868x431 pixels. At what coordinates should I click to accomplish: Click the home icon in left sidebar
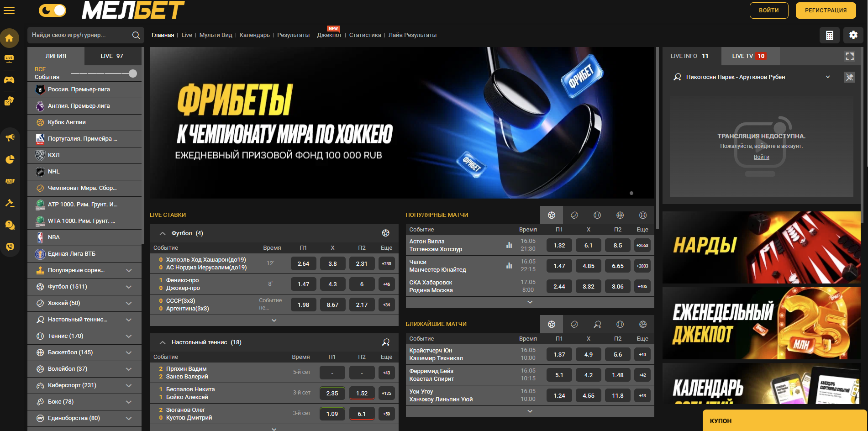point(9,38)
